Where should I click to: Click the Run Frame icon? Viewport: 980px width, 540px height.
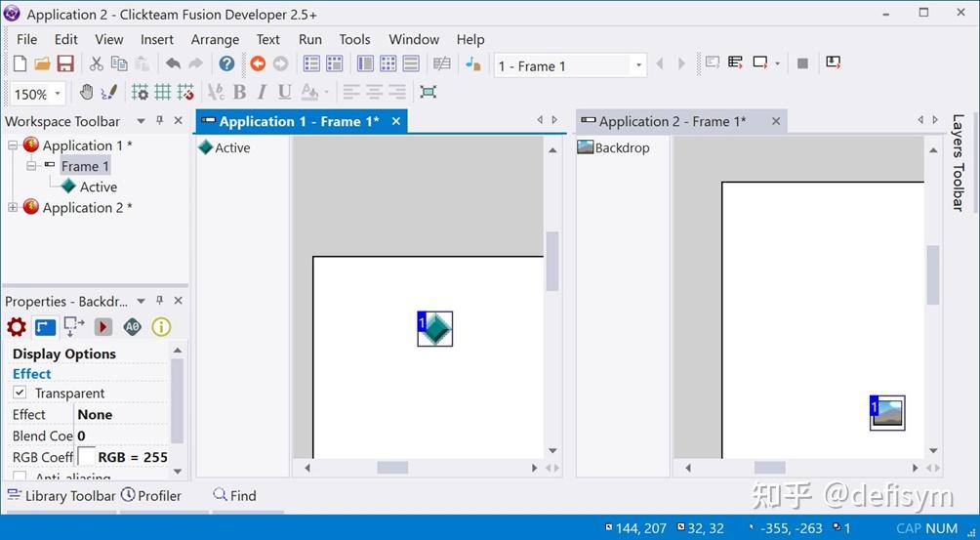760,62
